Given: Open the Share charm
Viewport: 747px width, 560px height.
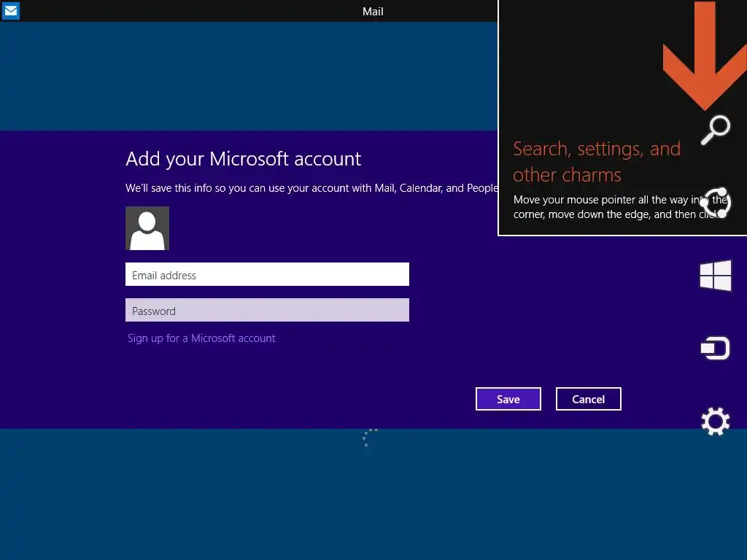Looking at the screenshot, I should (x=715, y=203).
